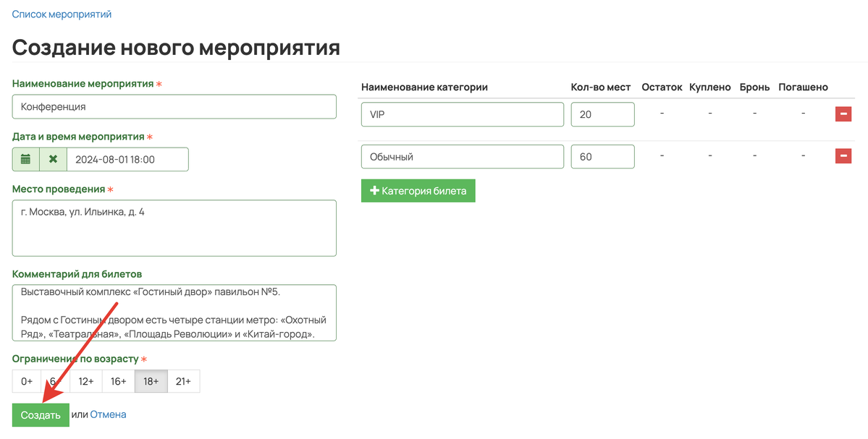This screenshot has height=439, width=868.
Task: Select the 0+ age restriction
Action: (27, 381)
